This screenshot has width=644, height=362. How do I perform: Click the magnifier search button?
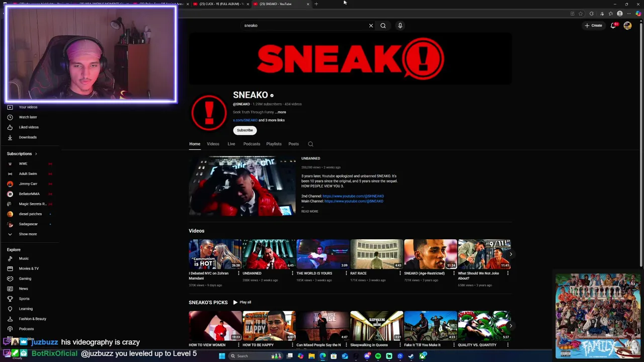point(383,26)
